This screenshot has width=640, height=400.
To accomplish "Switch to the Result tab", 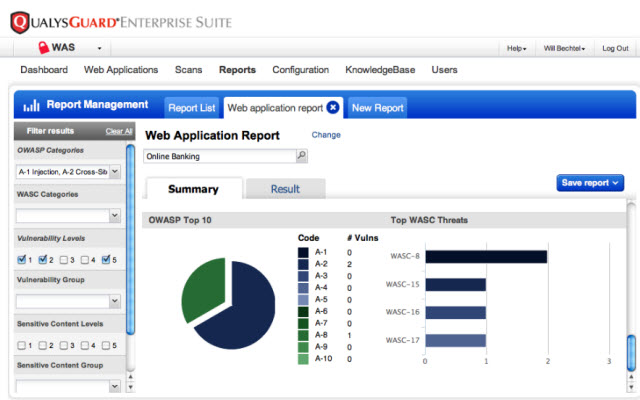I will click(x=285, y=189).
